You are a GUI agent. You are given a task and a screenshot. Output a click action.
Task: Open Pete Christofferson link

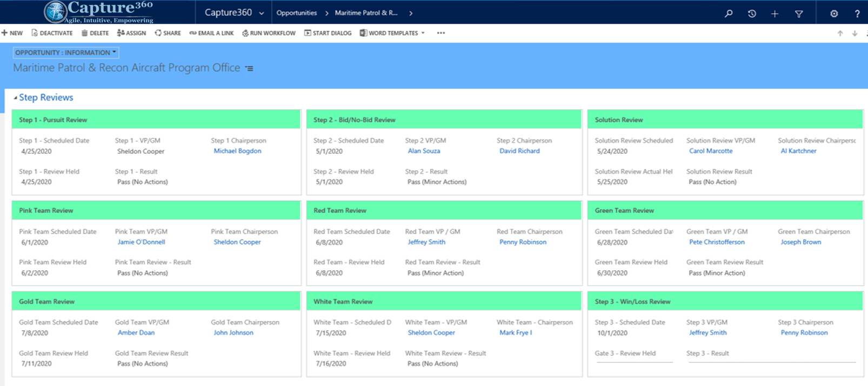pos(717,242)
